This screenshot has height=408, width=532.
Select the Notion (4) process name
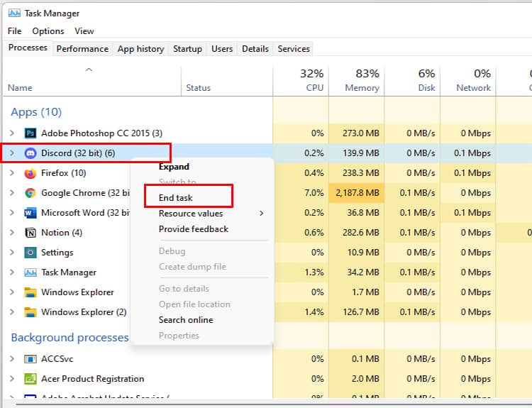pyautogui.click(x=62, y=233)
